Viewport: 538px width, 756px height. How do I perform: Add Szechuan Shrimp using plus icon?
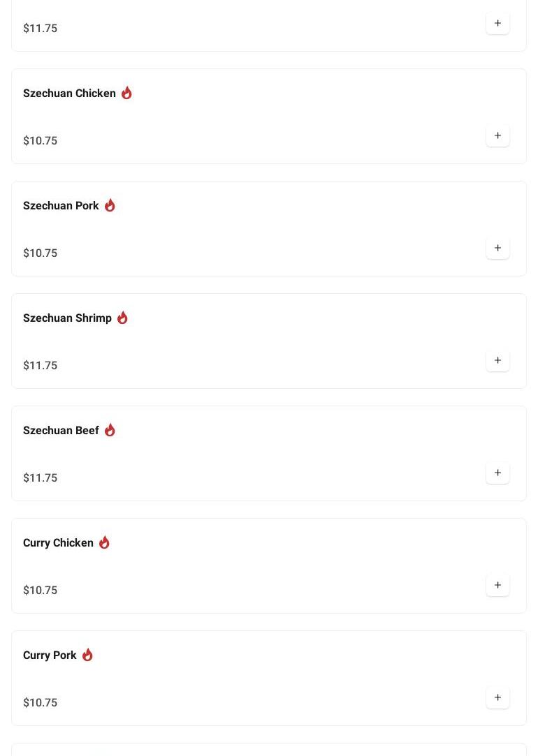[x=497, y=360]
